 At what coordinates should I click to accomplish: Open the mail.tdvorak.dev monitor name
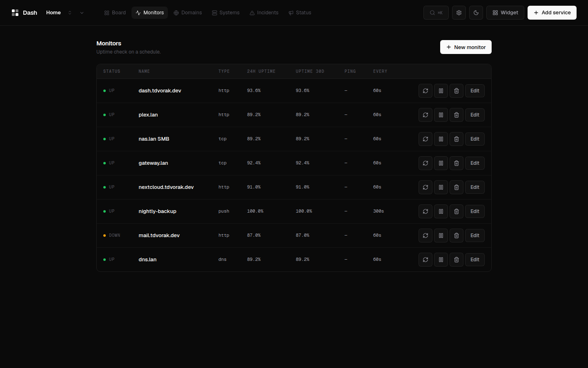click(159, 236)
